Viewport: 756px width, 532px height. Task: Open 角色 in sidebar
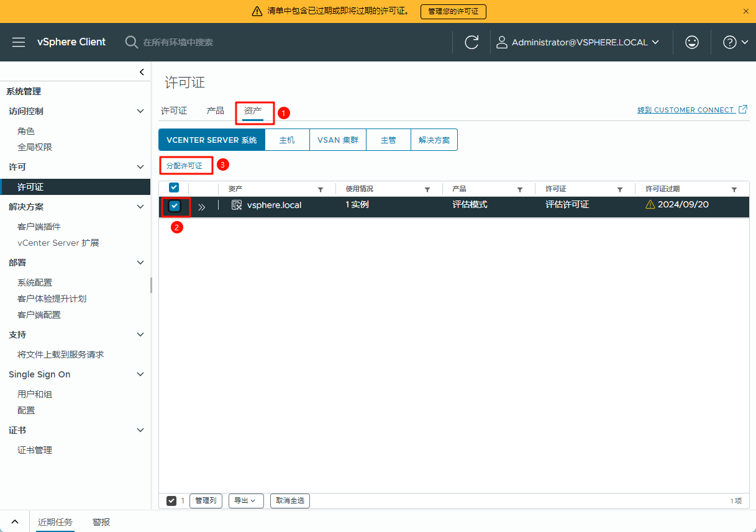click(x=26, y=131)
